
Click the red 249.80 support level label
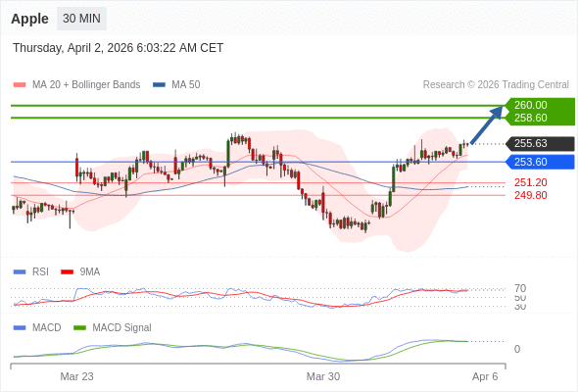(x=530, y=195)
